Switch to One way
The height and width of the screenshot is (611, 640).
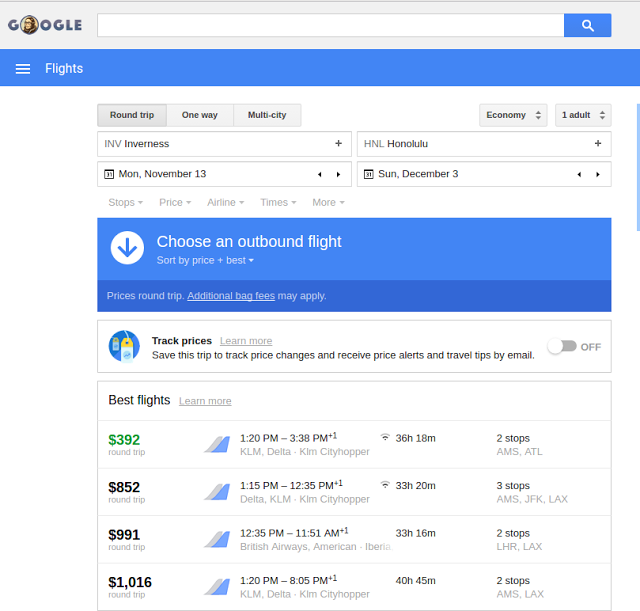click(x=200, y=115)
